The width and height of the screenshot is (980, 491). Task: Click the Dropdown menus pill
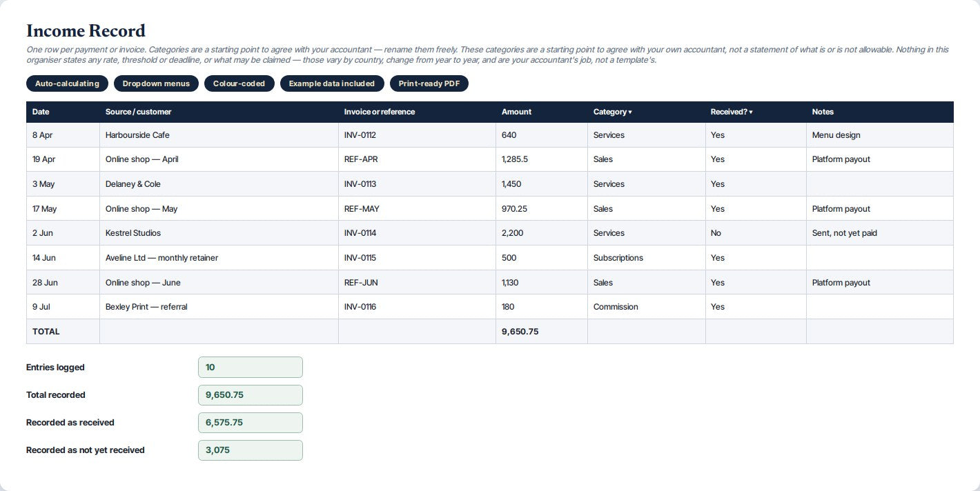point(156,83)
